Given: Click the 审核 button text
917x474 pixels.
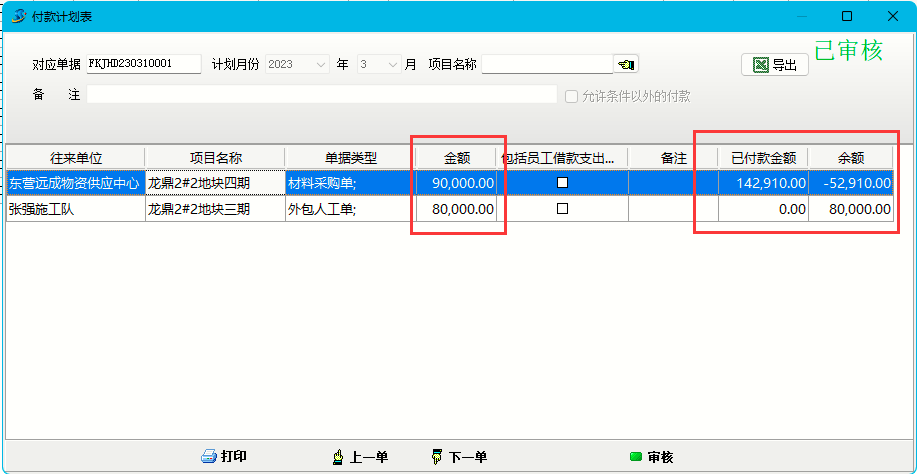Looking at the screenshot, I should click(660, 457).
